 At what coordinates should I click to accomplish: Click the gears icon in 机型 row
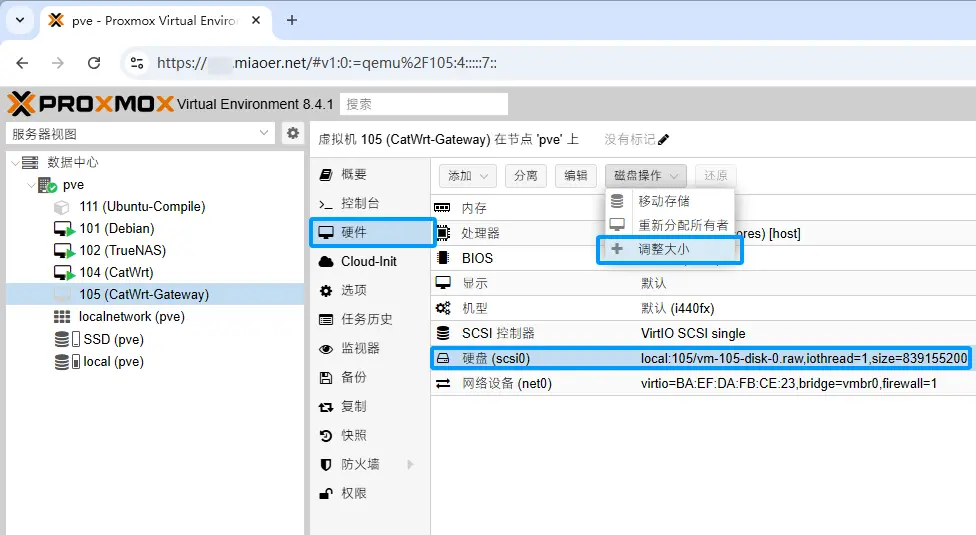click(443, 308)
